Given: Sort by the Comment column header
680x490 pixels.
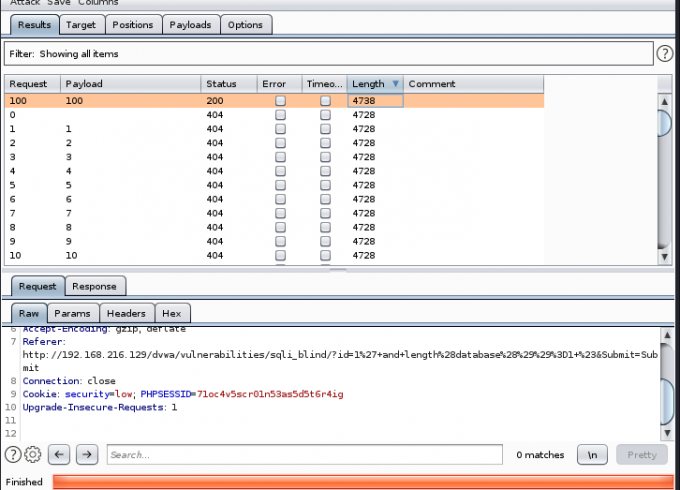Looking at the screenshot, I should (473, 84).
